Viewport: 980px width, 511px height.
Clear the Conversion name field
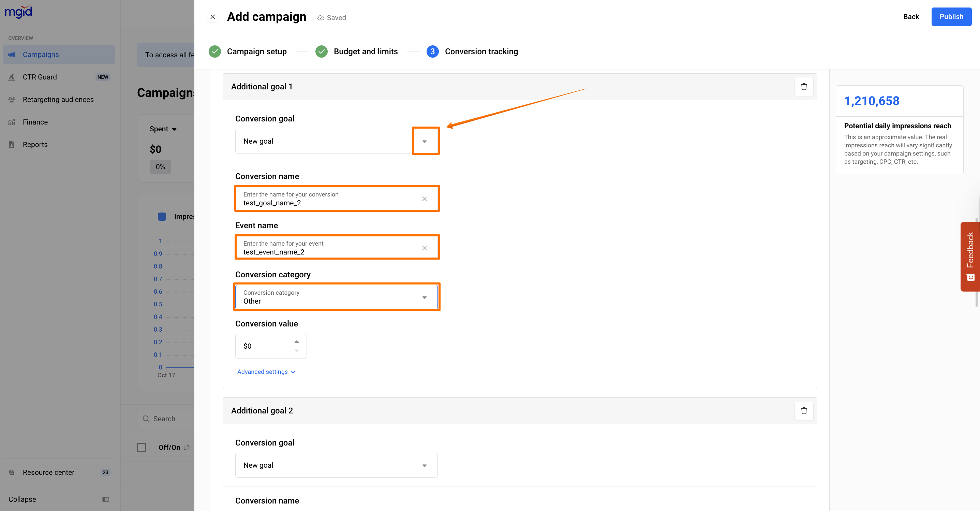click(x=424, y=199)
